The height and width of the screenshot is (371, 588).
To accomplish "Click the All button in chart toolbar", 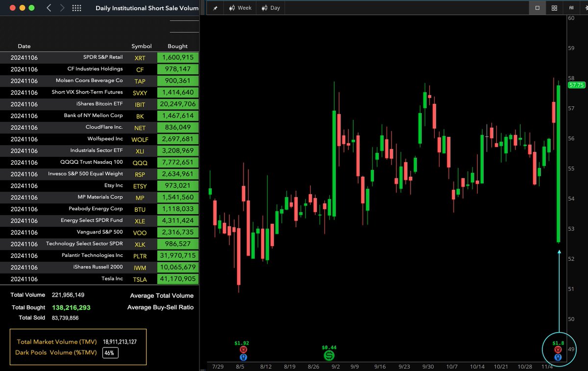I will [x=571, y=8].
